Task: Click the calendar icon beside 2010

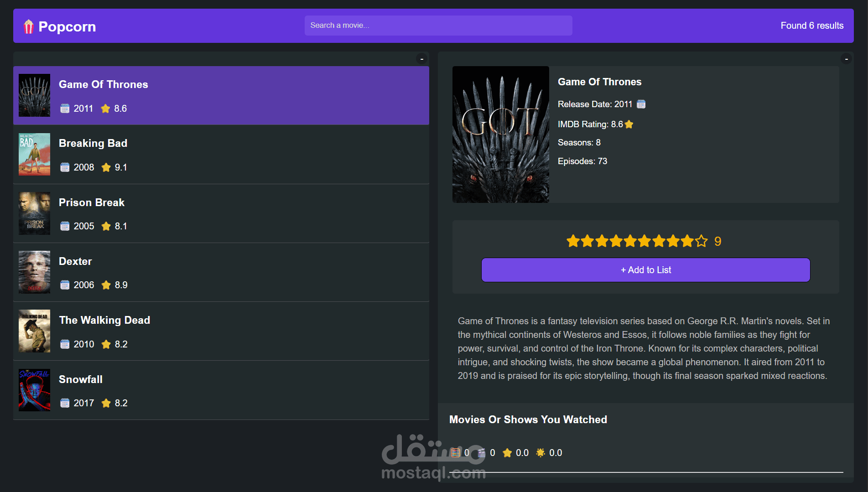Action: coord(65,344)
